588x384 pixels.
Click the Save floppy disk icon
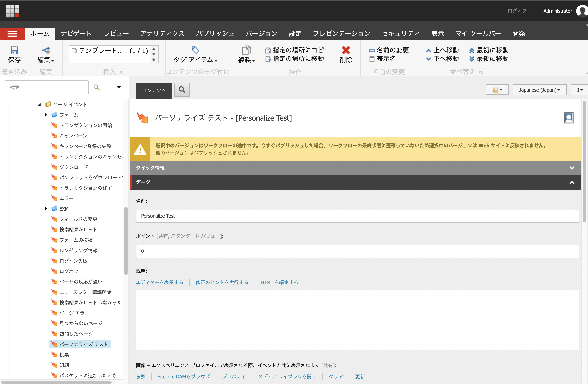(14, 50)
